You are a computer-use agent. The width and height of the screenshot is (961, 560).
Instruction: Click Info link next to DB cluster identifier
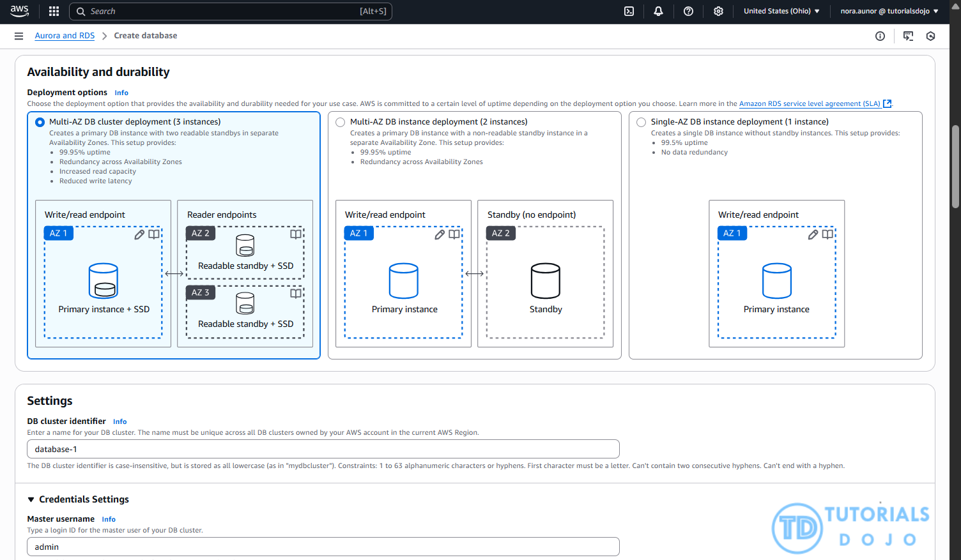coord(120,421)
